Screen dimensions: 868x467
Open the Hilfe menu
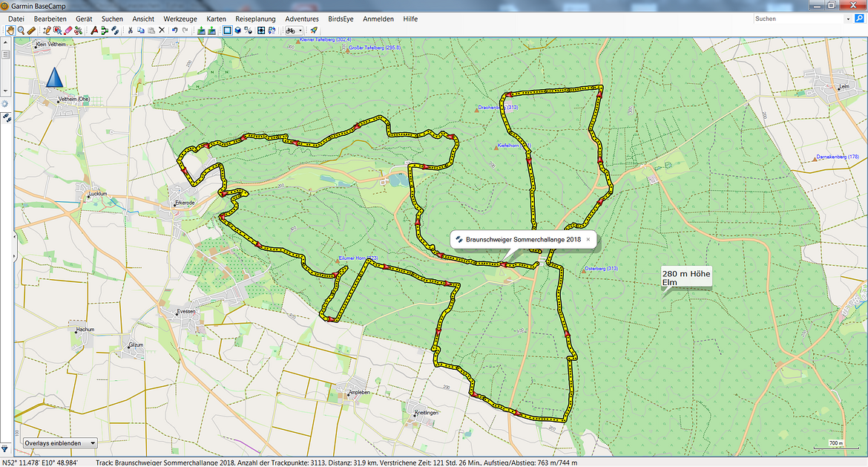pyautogui.click(x=410, y=19)
